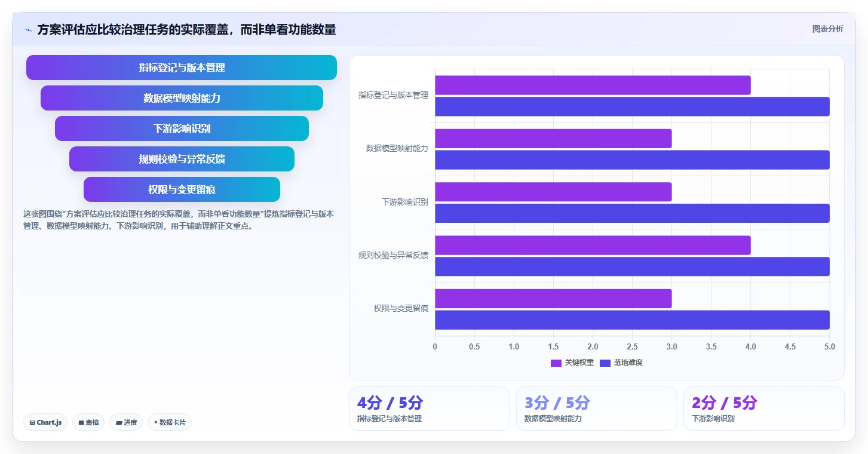This screenshot has height=454, width=868.
Task: Open the 3分 / 5分 stat card
Action: point(597,409)
